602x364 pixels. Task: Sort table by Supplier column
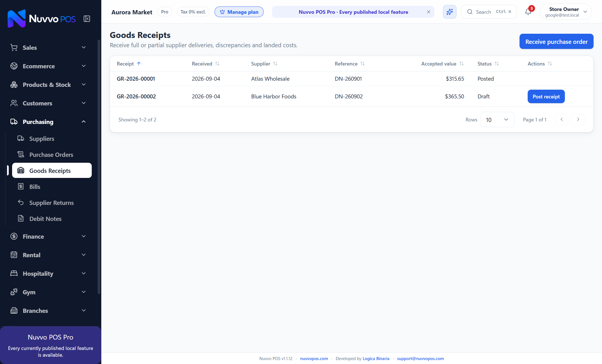[264, 64]
